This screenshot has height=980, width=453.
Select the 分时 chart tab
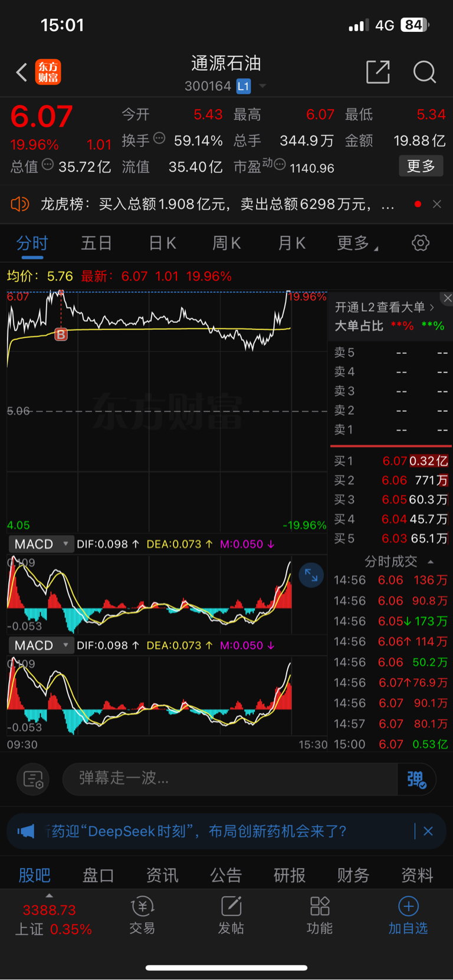tap(32, 243)
